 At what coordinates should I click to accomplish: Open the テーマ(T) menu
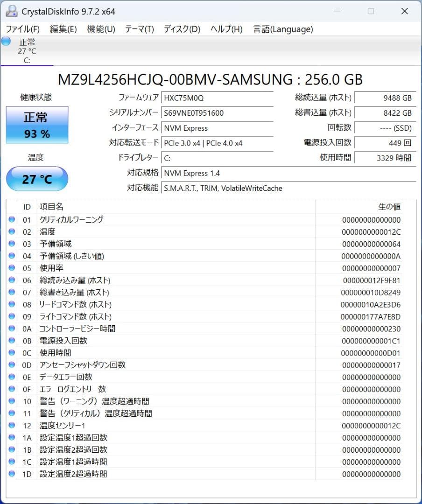pyautogui.click(x=139, y=29)
